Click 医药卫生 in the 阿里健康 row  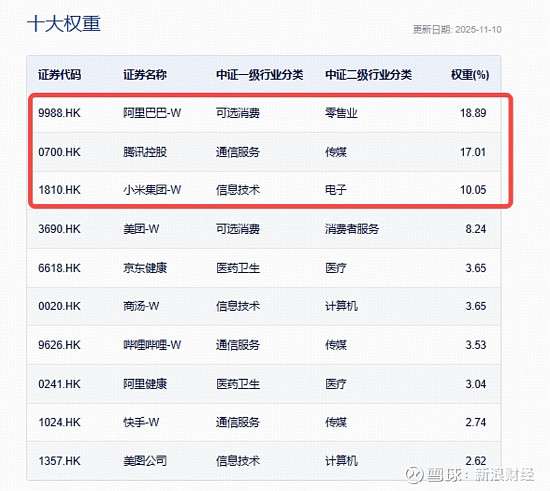pos(238,384)
